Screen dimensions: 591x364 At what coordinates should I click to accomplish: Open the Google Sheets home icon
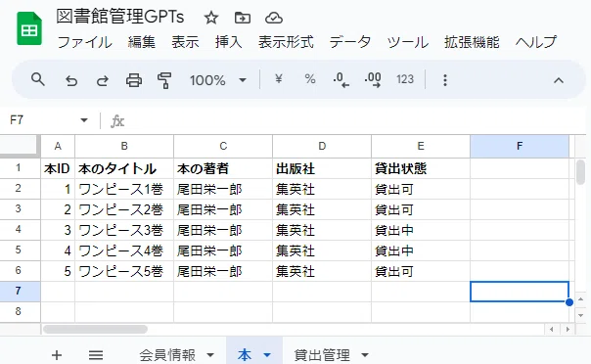[29, 28]
